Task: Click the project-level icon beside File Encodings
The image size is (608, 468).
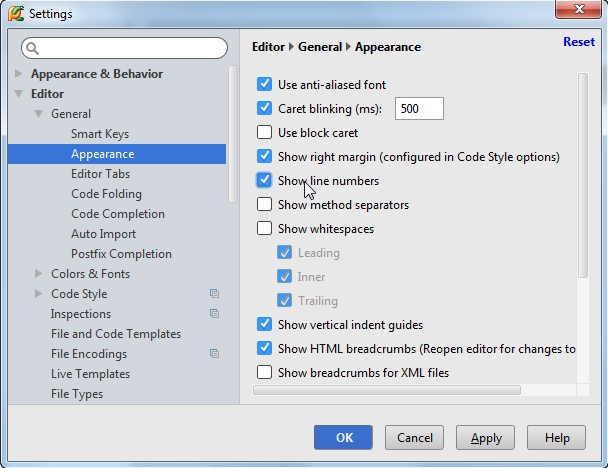Action: click(x=214, y=354)
